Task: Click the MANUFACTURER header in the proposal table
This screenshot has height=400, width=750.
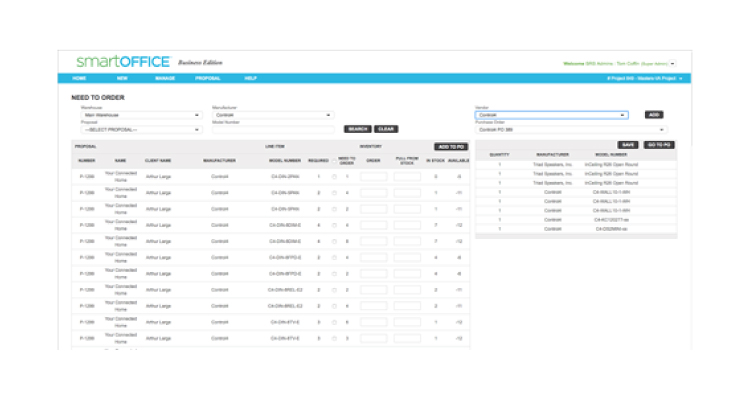Action: tap(220, 161)
